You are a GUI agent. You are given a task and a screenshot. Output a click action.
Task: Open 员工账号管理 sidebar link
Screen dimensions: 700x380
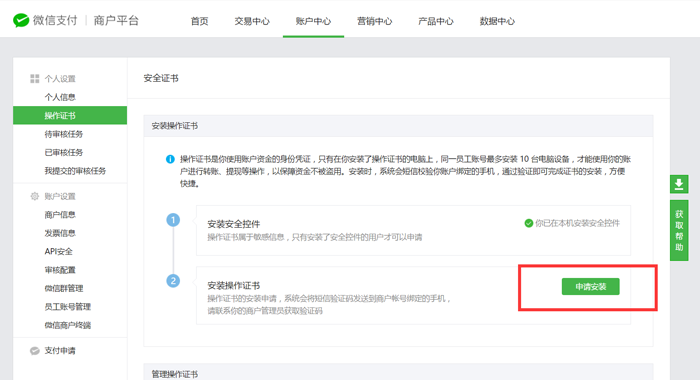tap(67, 306)
